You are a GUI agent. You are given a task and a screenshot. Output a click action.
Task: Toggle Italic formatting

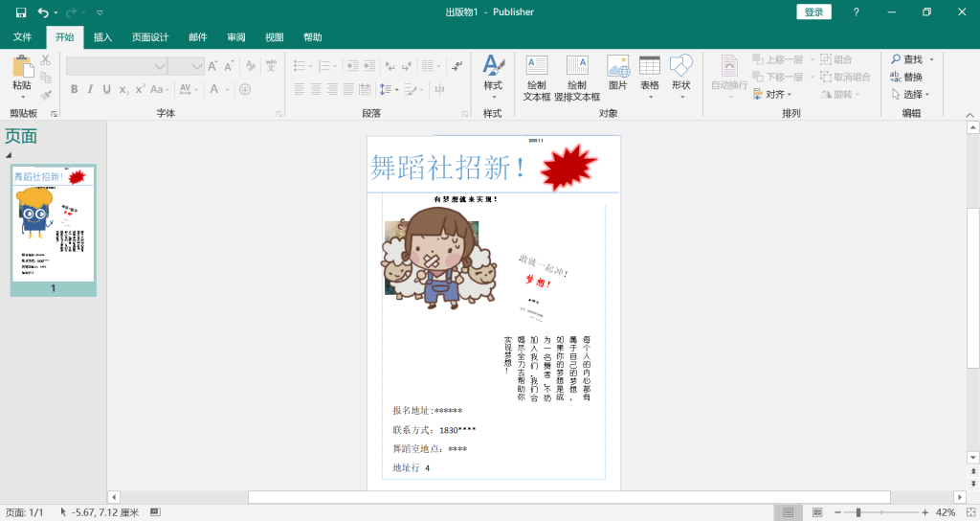pyautogui.click(x=91, y=89)
